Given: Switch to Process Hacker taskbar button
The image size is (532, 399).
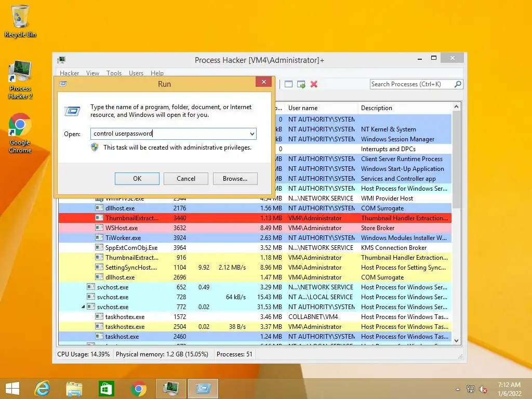Looking at the screenshot, I should tap(170, 389).
